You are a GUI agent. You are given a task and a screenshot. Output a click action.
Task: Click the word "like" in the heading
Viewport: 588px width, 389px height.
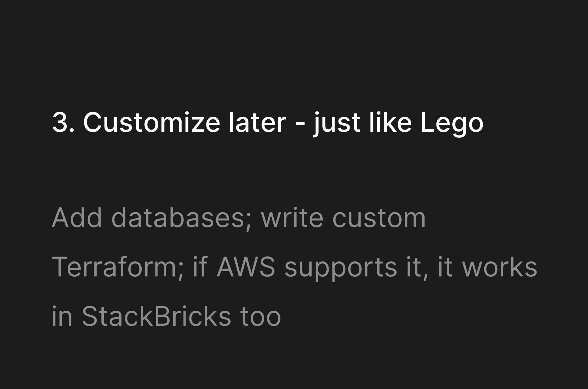click(390, 122)
